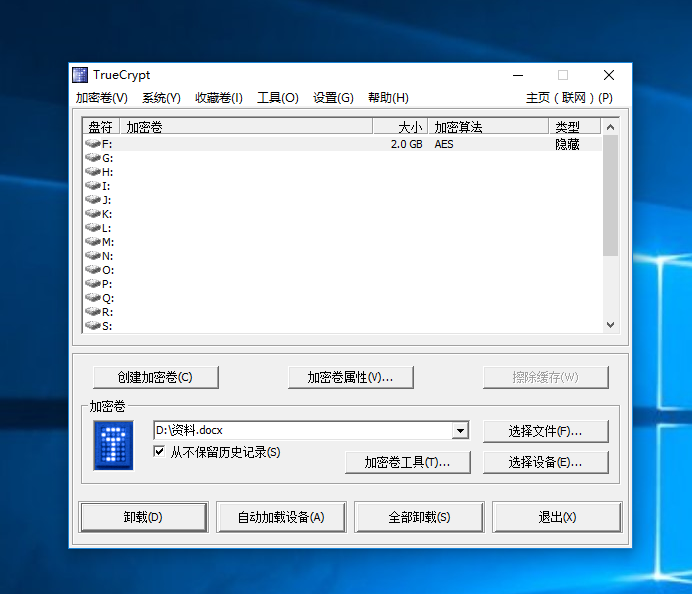
Task: Click the AES algorithm cell
Action: coord(444,144)
